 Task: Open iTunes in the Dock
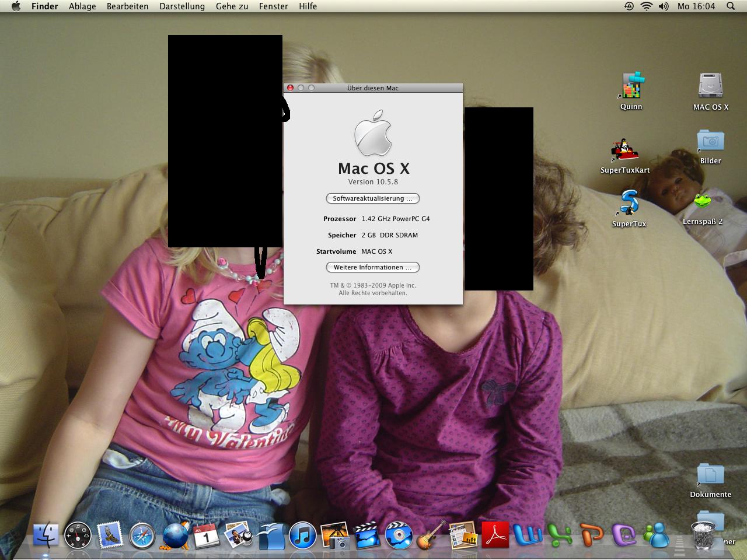(302, 535)
